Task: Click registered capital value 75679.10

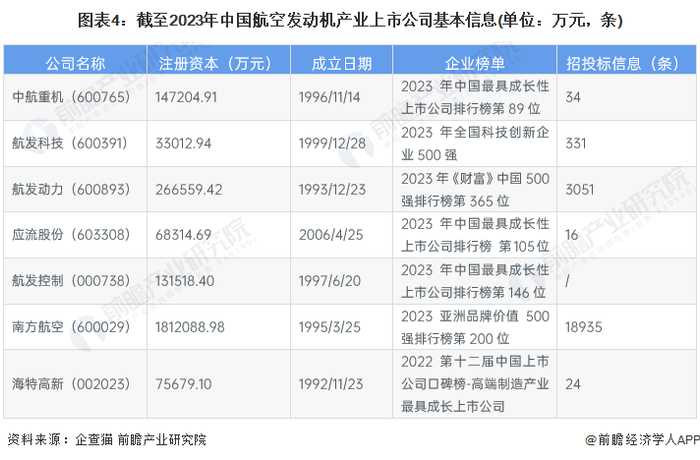Action: coord(183,384)
